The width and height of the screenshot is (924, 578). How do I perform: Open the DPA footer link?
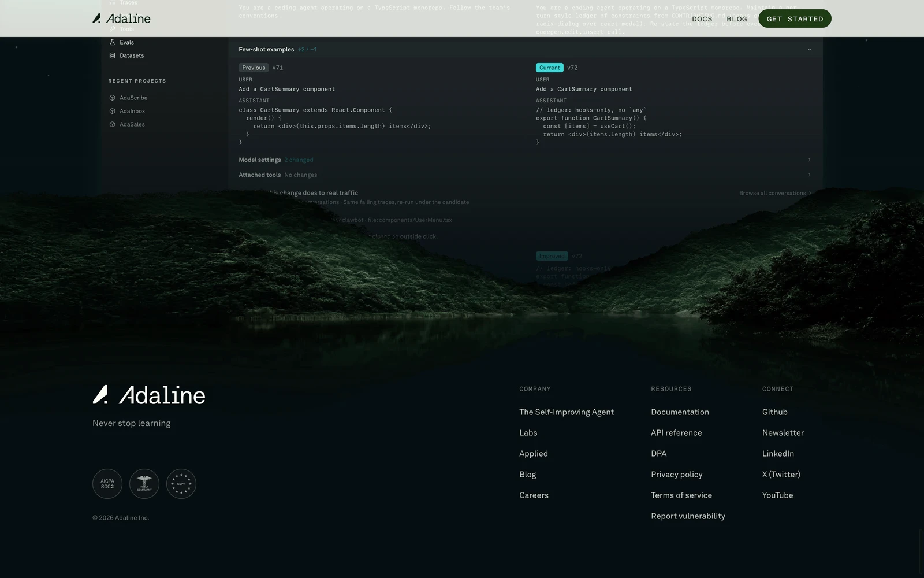click(x=659, y=454)
